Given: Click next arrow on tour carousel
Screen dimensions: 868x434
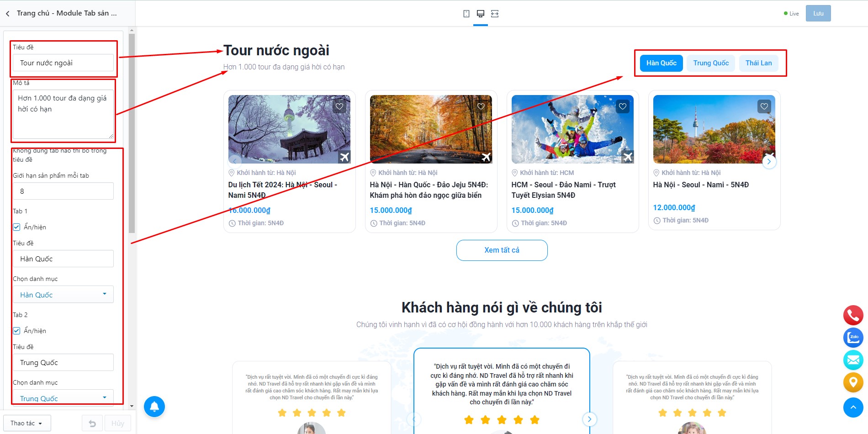Looking at the screenshot, I should [x=769, y=162].
